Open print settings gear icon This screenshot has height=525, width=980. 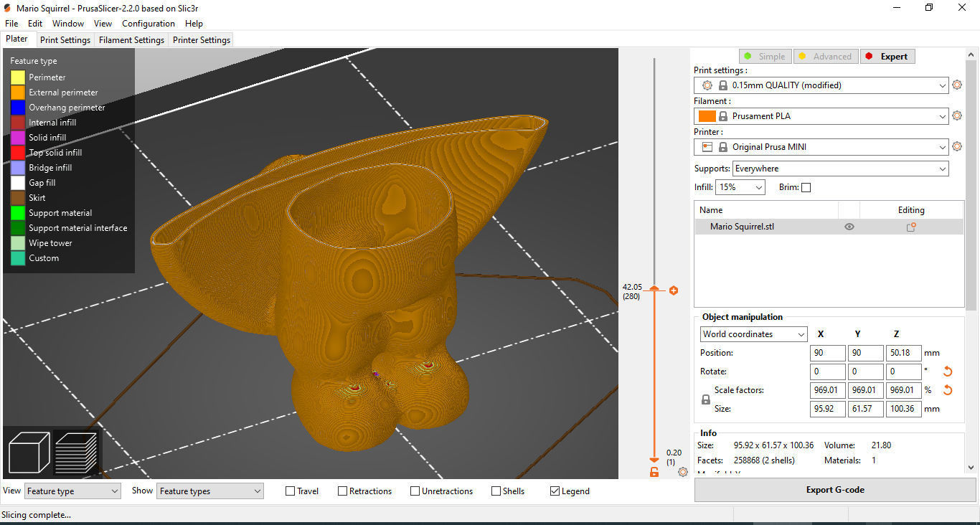point(956,85)
